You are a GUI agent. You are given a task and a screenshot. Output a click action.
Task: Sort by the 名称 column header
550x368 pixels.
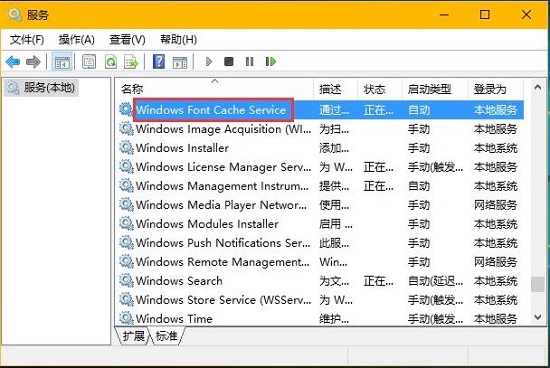point(215,89)
